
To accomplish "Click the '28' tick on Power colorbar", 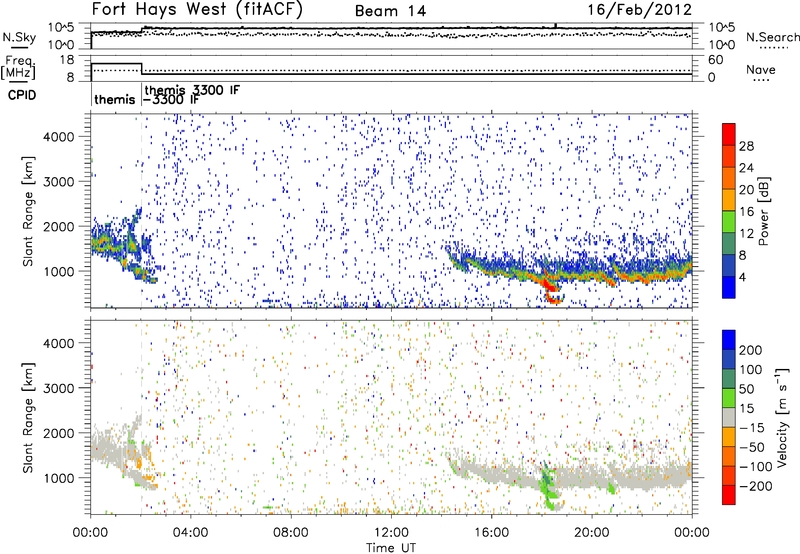I will tap(746, 146).
